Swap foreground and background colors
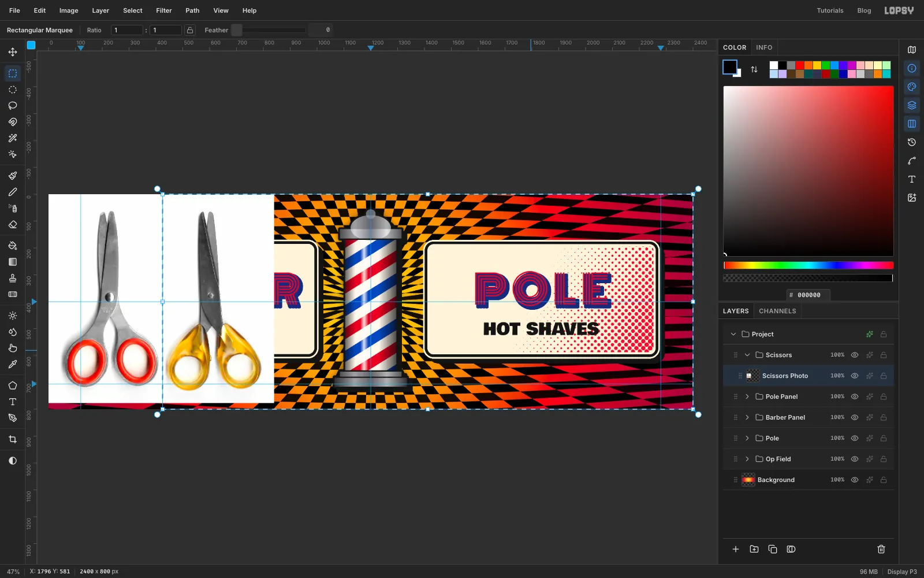924x578 pixels. click(754, 69)
